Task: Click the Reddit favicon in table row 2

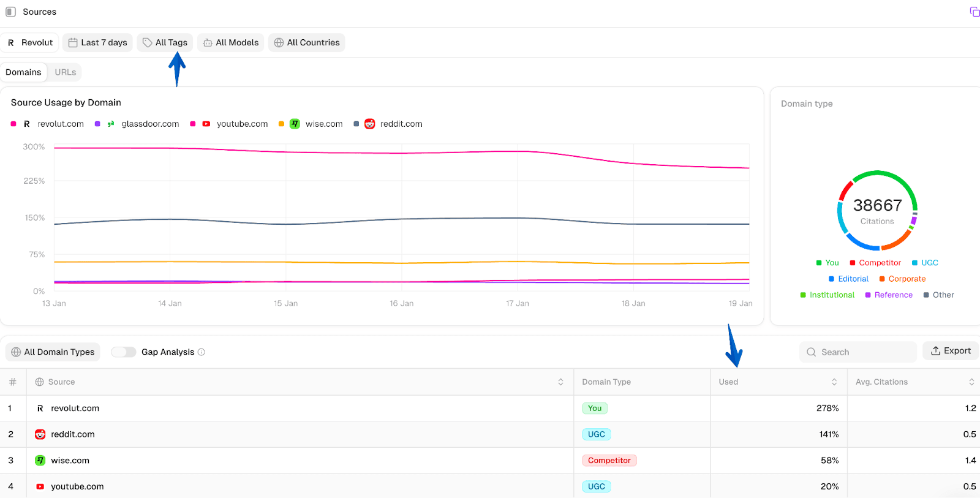Action: pos(40,434)
